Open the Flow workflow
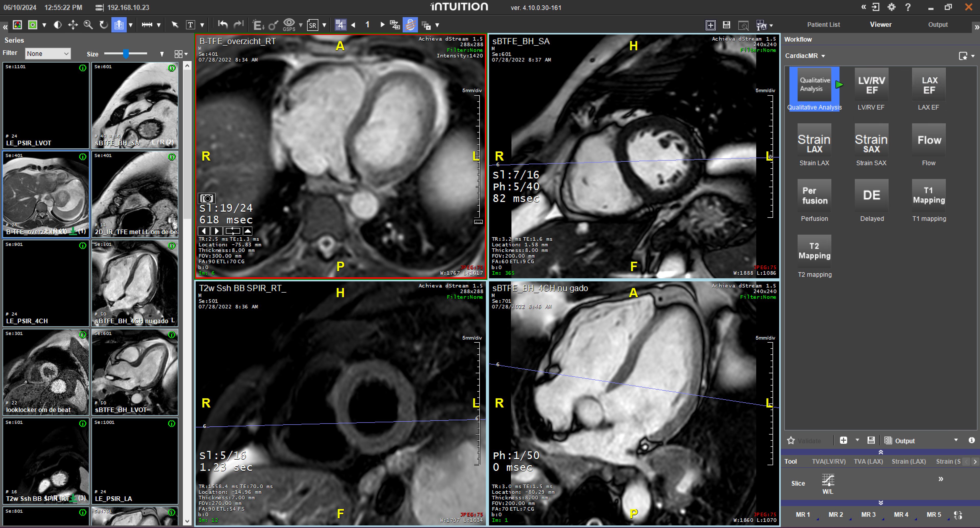 click(929, 145)
